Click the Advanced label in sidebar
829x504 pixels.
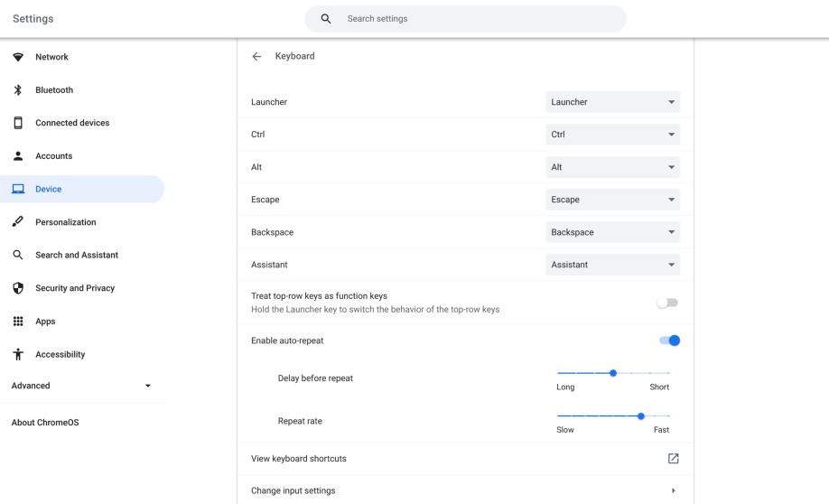click(x=31, y=386)
